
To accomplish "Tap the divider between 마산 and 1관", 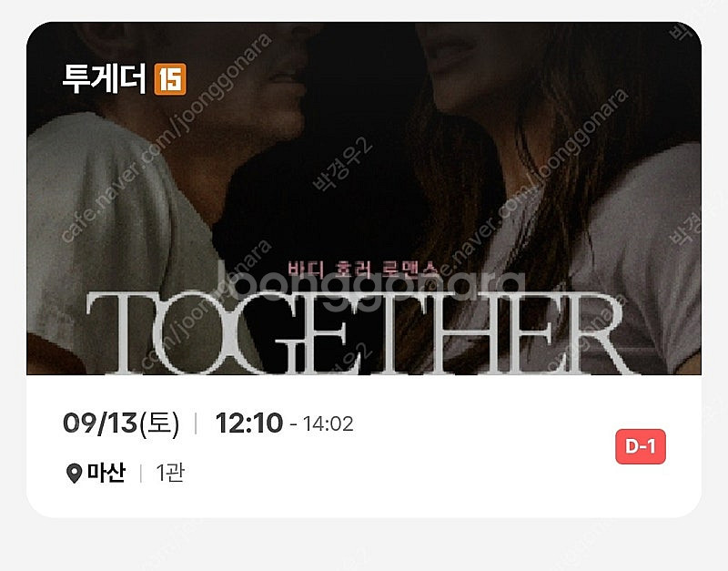I will click(141, 473).
